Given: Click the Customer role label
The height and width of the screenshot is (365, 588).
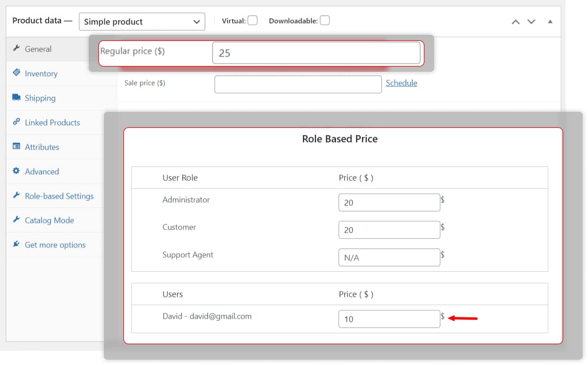Looking at the screenshot, I should pos(179,227).
